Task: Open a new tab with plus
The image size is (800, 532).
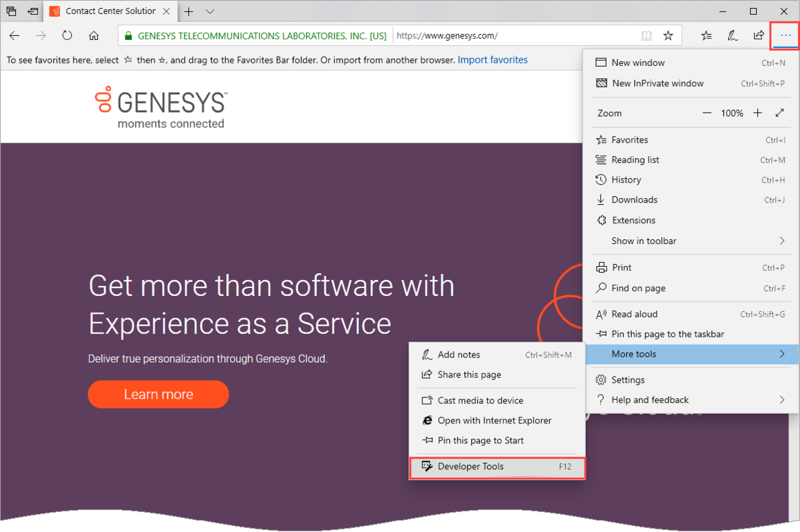Action: click(x=189, y=11)
